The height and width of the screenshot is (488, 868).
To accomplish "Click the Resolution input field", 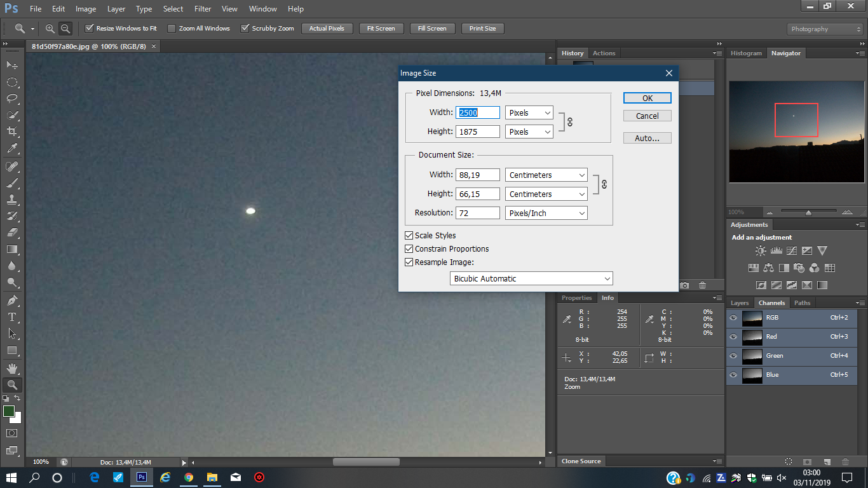I will [477, 213].
